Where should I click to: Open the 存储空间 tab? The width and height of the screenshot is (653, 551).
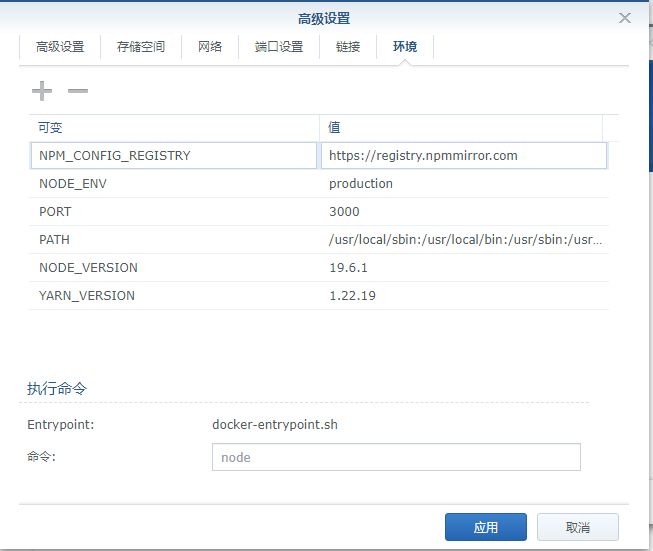(x=141, y=47)
